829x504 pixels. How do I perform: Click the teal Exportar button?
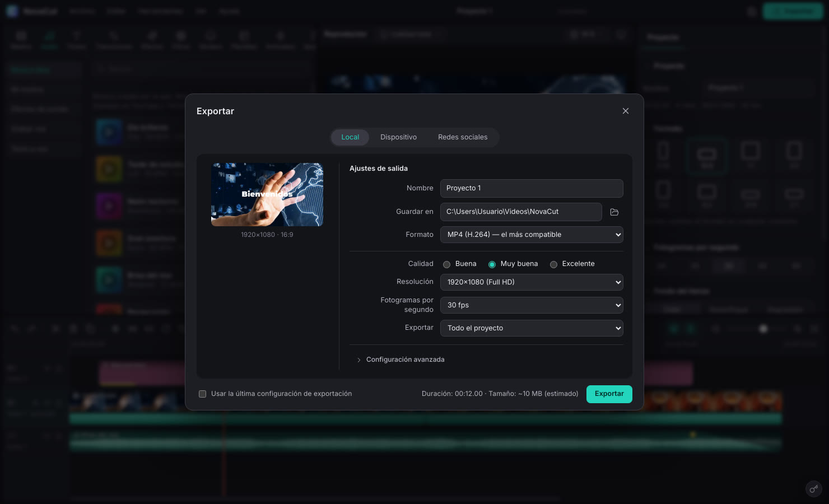point(609,394)
